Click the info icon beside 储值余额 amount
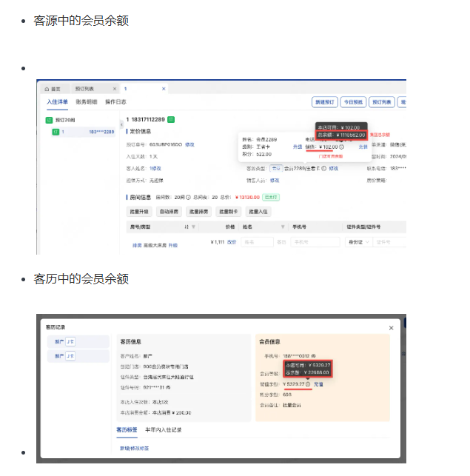 tap(308, 384)
